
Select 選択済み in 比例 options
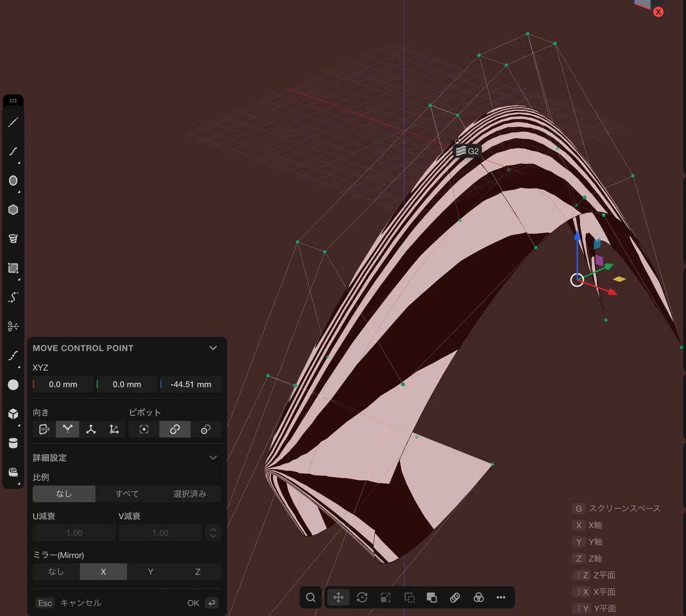click(x=190, y=494)
